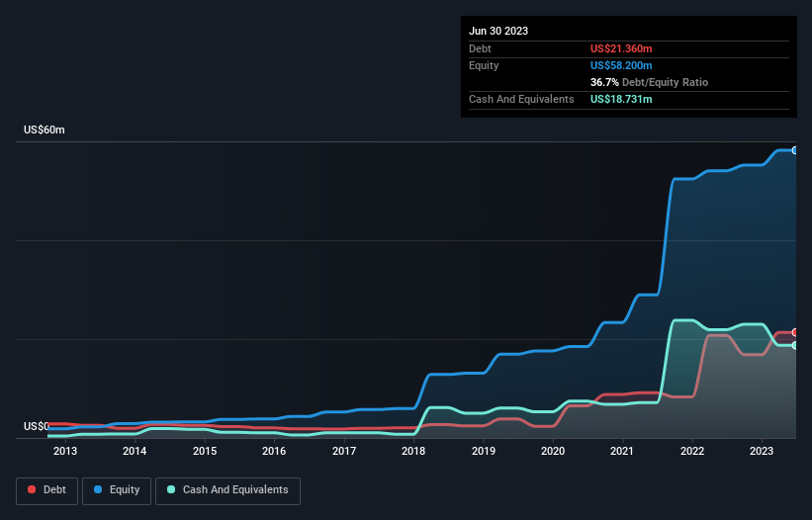812x520 pixels.
Task: Click the Debt endpoint marker at Jun 2023
Action: (795, 333)
